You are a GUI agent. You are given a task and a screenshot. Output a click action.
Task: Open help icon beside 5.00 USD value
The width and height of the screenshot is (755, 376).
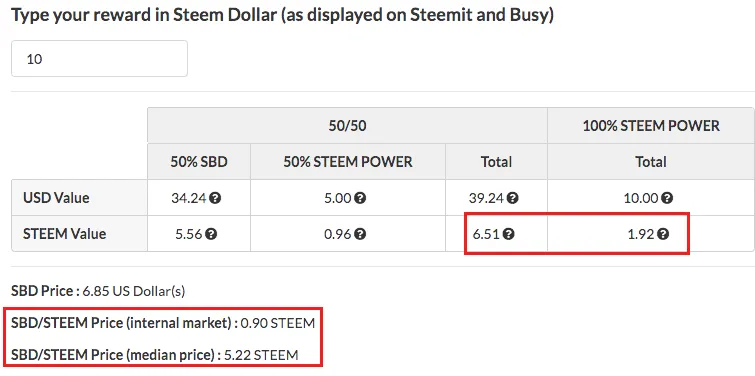[x=360, y=198]
